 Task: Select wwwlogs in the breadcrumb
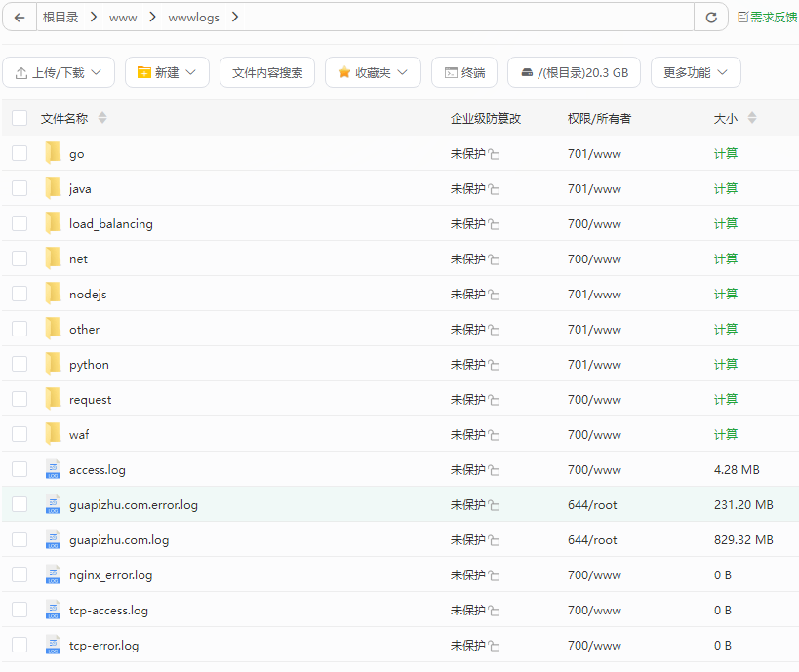pyautogui.click(x=193, y=18)
